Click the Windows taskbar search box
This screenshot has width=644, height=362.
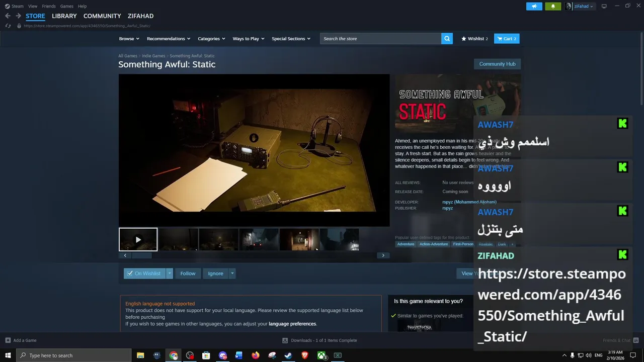pyautogui.click(x=74, y=355)
